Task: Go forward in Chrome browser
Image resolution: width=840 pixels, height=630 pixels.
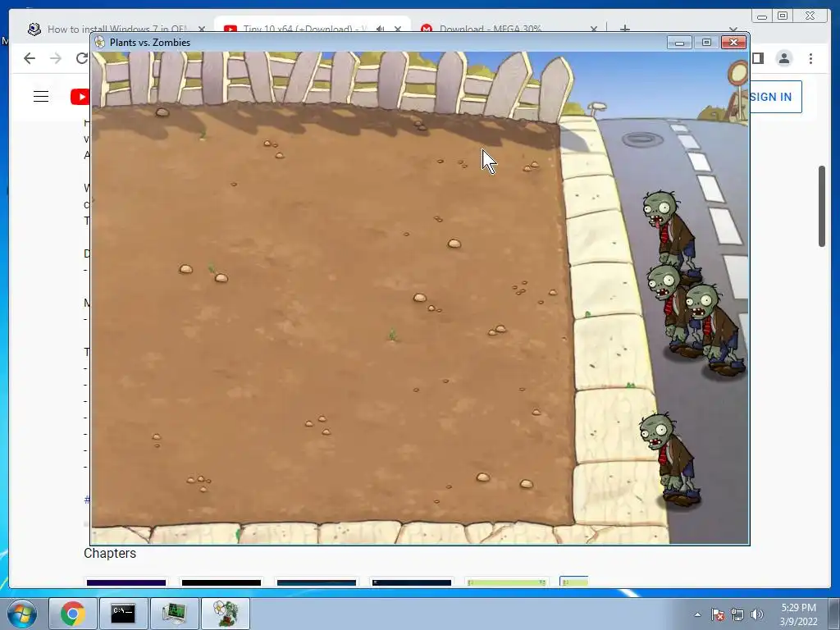Action: point(56,58)
